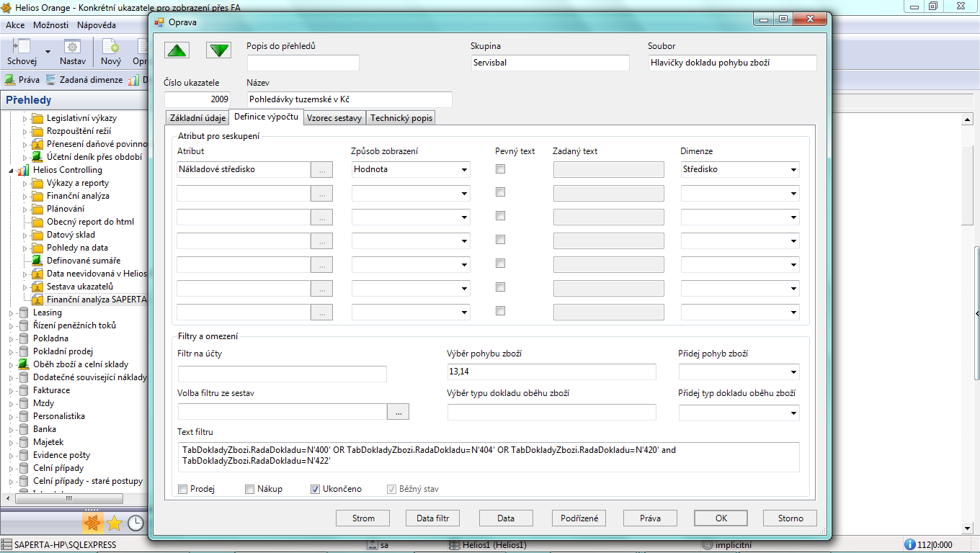The image size is (980, 553).
Task: Expand the Výkazy a reporty folder
Action: (24, 183)
